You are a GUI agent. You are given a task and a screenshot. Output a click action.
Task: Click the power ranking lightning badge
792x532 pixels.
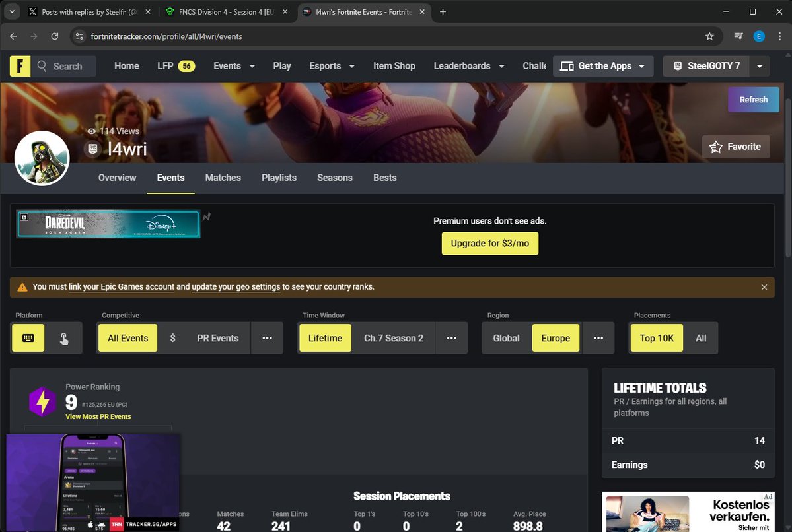[42, 402]
